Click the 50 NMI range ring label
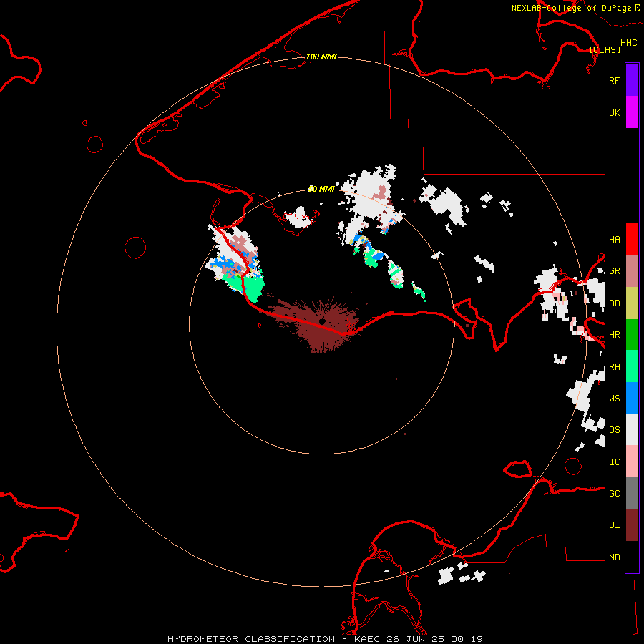Viewport: 644px width, 644px height. coord(321,189)
